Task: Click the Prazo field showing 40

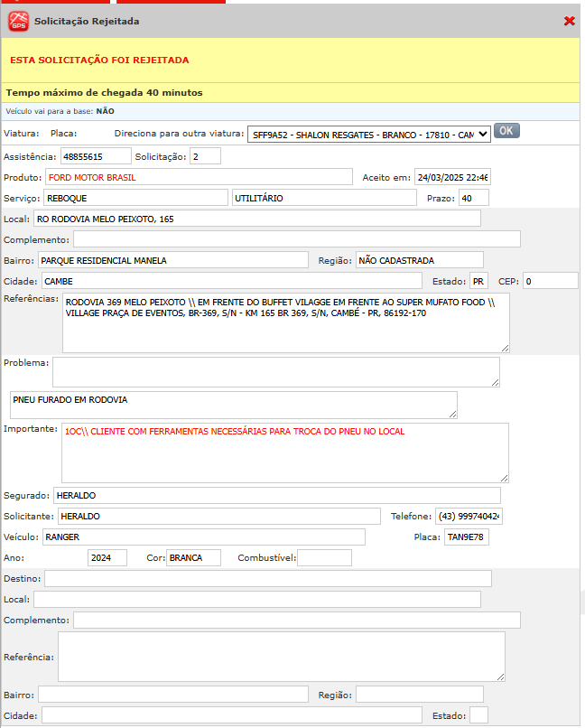Action: [473, 198]
